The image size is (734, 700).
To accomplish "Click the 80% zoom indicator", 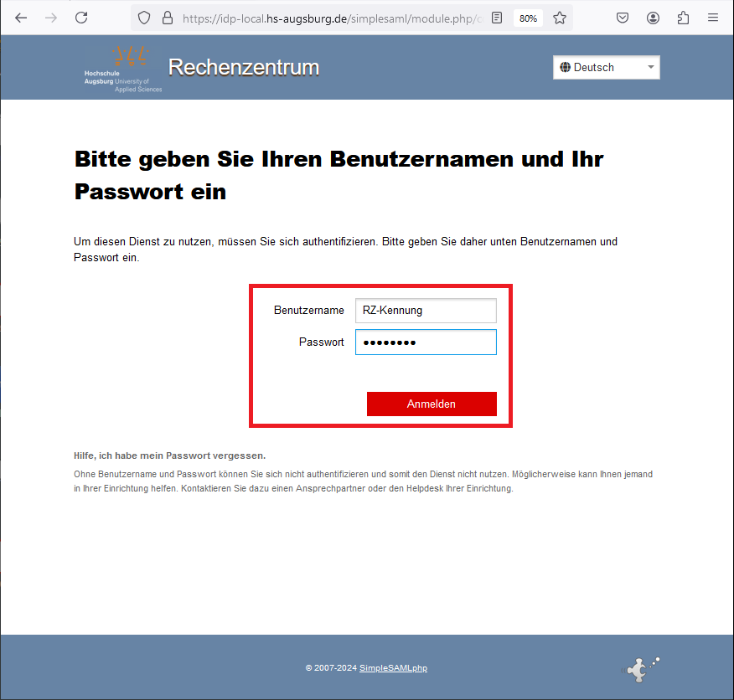I will (x=528, y=17).
